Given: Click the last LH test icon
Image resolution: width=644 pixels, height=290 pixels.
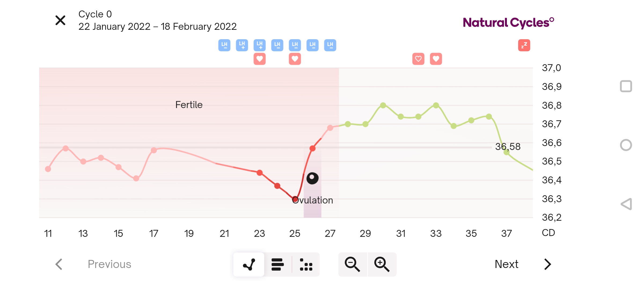Looking at the screenshot, I should (x=330, y=45).
